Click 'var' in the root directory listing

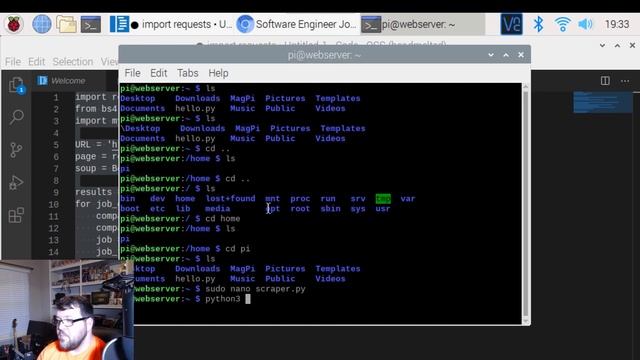click(x=408, y=199)
